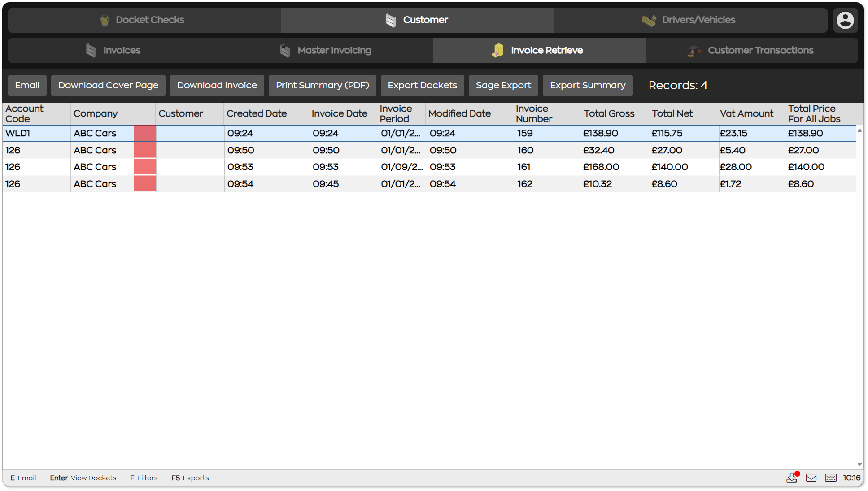Switch to the Docket Checks tab

(144, 20)
